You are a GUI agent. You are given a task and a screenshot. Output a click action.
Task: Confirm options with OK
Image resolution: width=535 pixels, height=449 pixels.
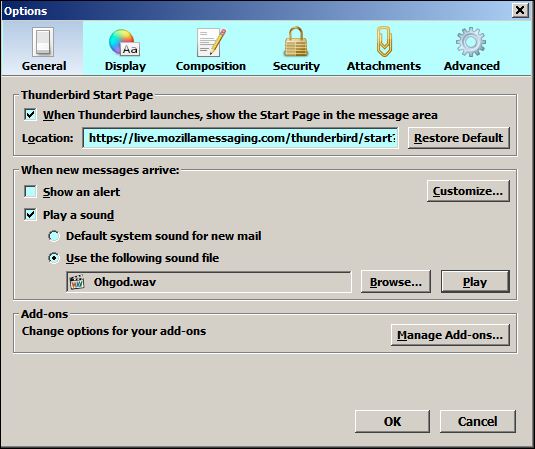[x=392, y=421]
